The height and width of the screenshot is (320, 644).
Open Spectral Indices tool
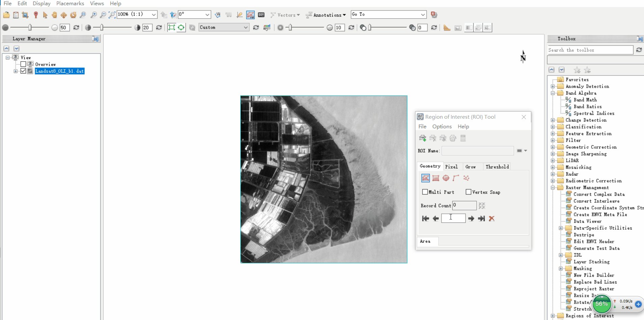[594, 113]
